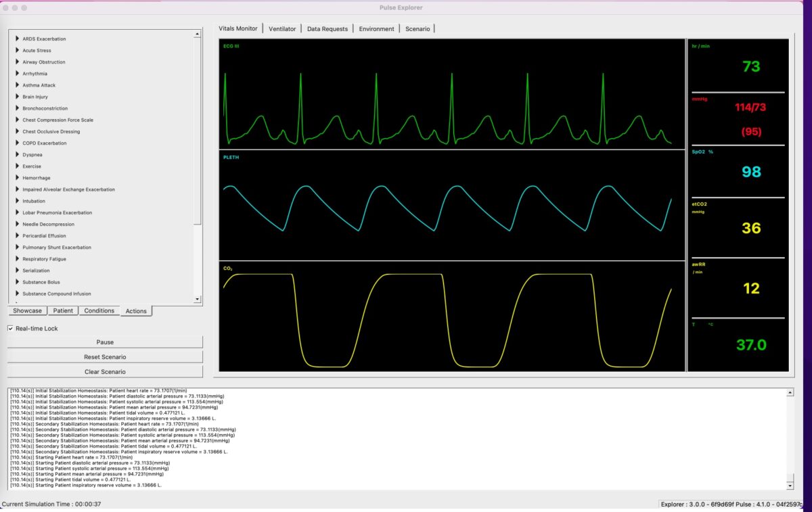Switch to the Patient tab
The image size is (812, 512).
coord(63,310)
